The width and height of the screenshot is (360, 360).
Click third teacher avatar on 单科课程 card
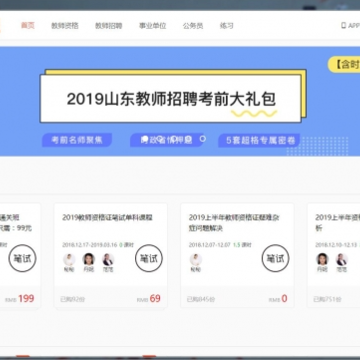coord(108,260)
